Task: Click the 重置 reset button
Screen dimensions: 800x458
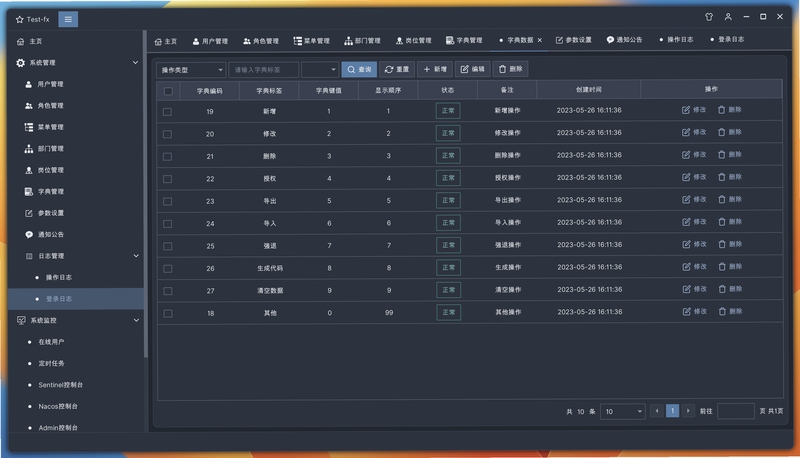Action: pyautogui.click(x=397, y=69)
